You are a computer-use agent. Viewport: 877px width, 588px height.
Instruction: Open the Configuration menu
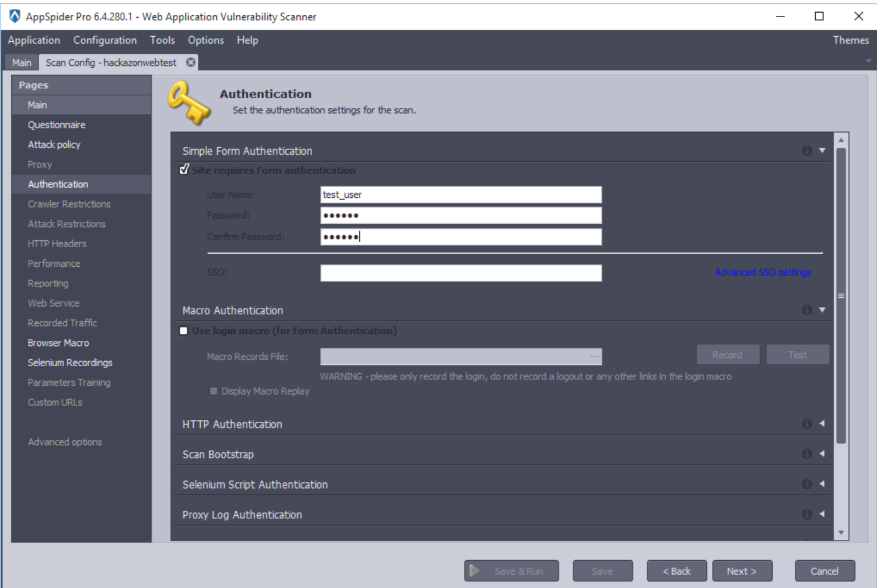(x=105, y=40)
